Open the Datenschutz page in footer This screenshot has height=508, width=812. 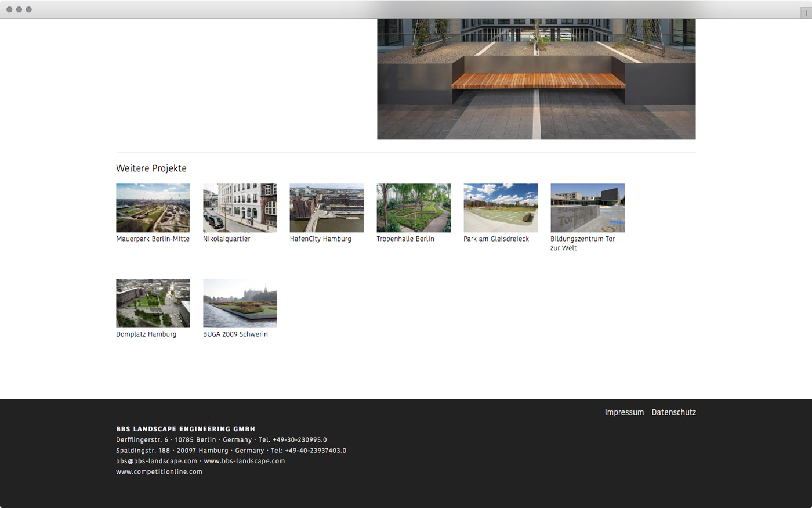[674, 412]
